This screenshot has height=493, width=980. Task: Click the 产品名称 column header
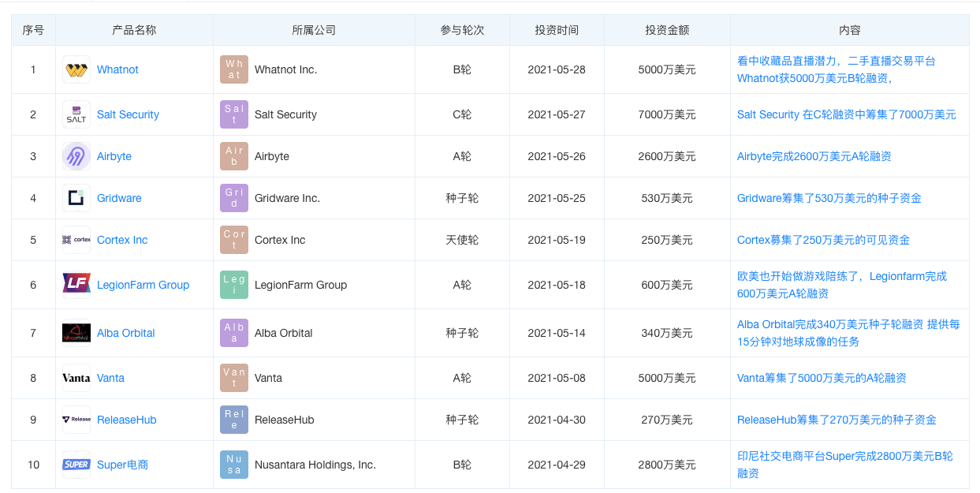click(134, 30)
